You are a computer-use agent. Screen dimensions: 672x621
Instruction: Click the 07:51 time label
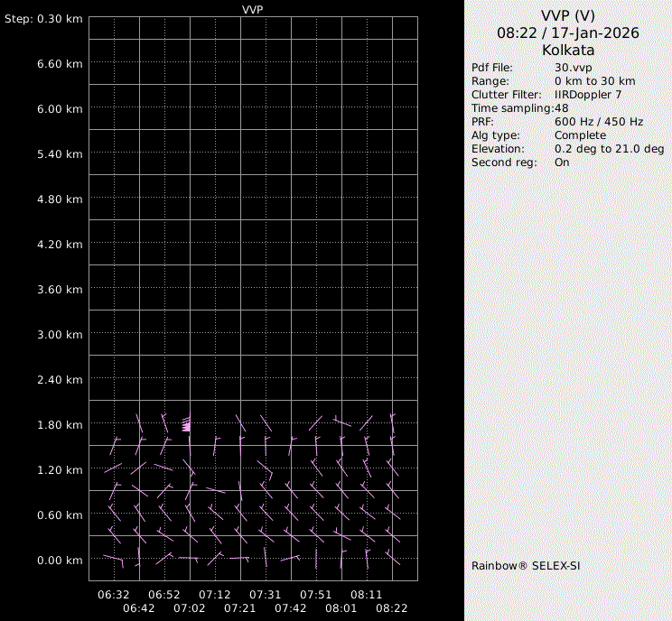pos(316,595)
